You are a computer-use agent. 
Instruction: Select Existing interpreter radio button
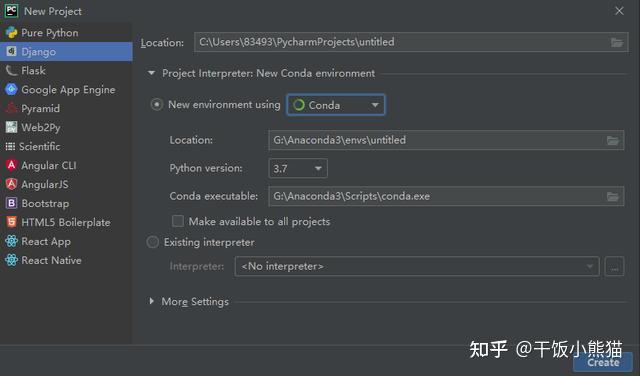(153, 242)
